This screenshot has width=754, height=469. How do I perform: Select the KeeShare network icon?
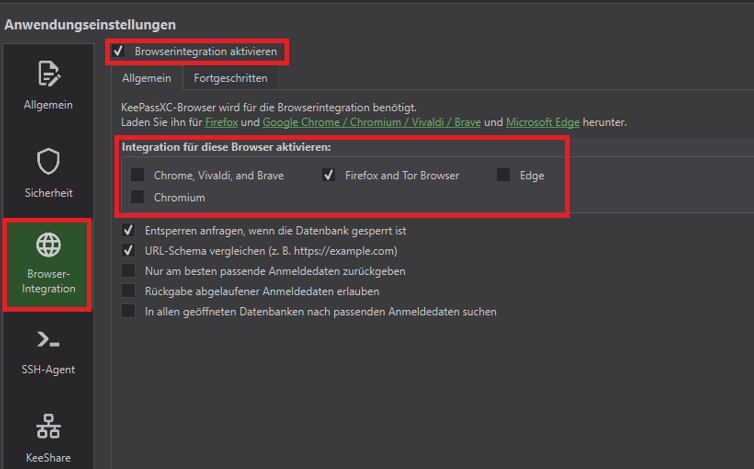[48, 427]
